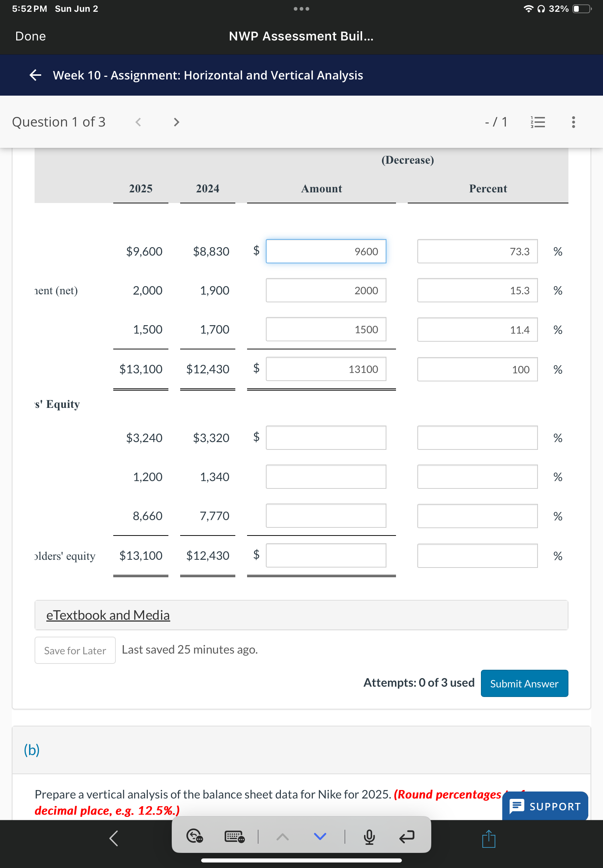Tap the headphones status icon

click(x=541, y=9)
